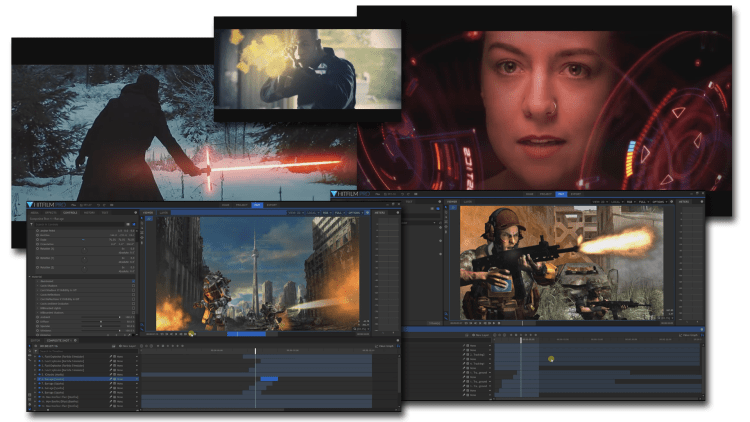750x422 pixels.
Task: Click keyframe toggle circle beside Scale property
Action: pyautogui.click(x=37, y=240)
